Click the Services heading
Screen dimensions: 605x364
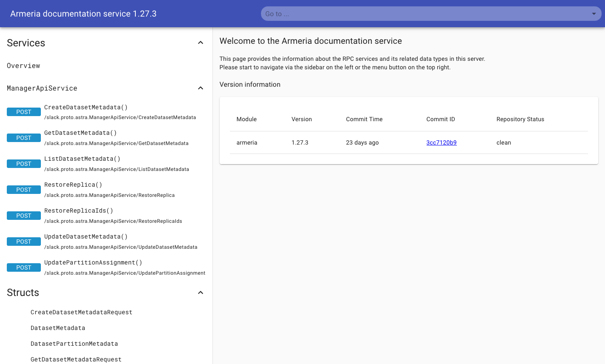[x=26, y=43]
